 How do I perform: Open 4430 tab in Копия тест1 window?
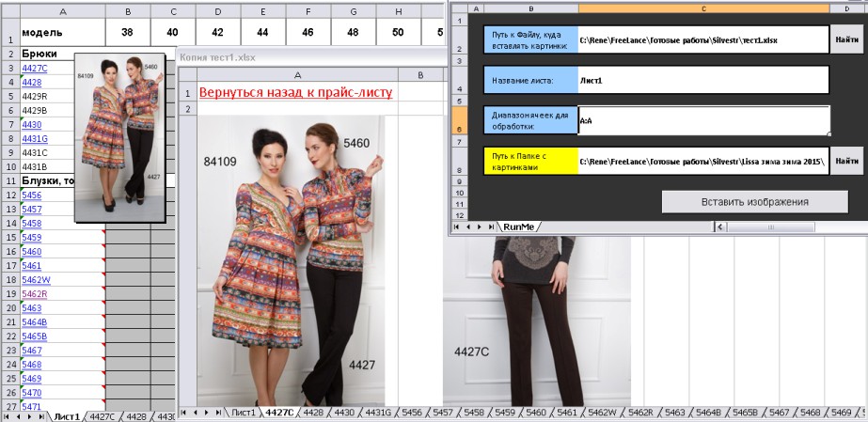pos(344,412)
